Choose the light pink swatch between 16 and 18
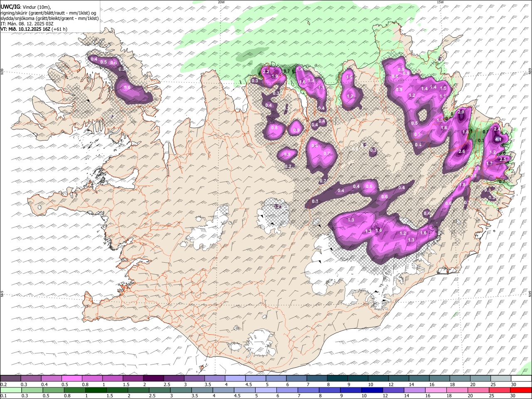The image size is (532, 399). pyautogui.click(x=435, y=390)
